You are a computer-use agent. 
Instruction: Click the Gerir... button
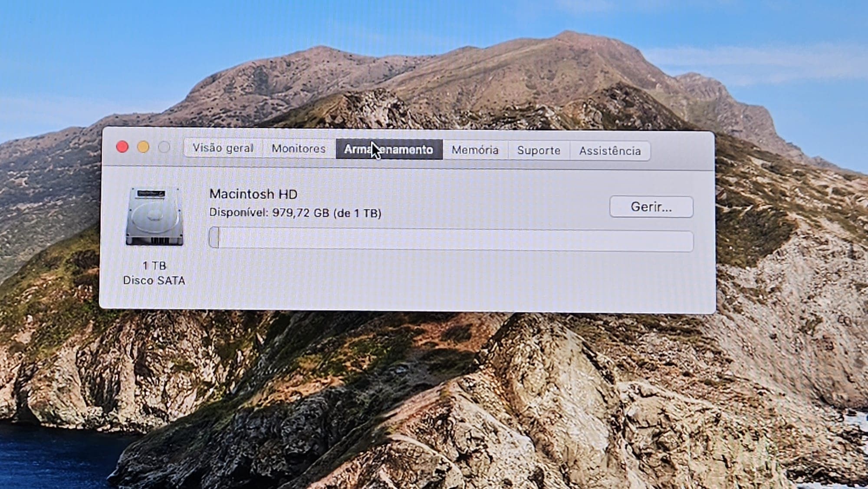[x=651, y=207]
